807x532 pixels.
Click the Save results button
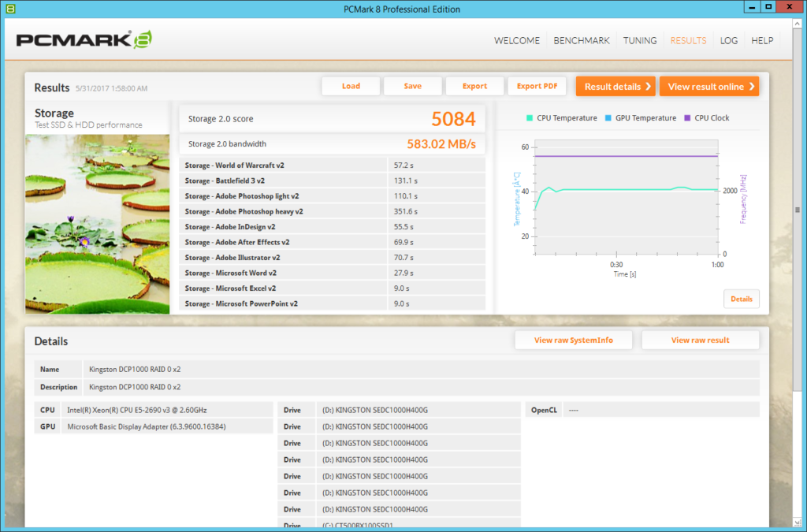412,87
